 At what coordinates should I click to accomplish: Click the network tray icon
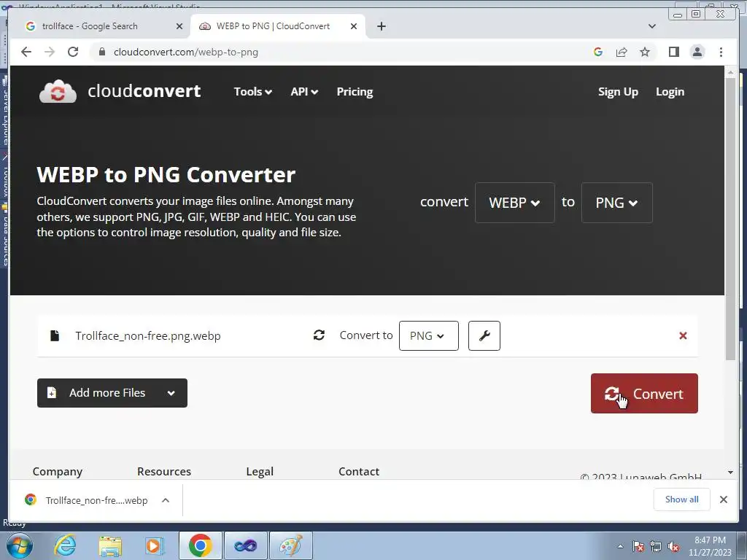[656, 546]
